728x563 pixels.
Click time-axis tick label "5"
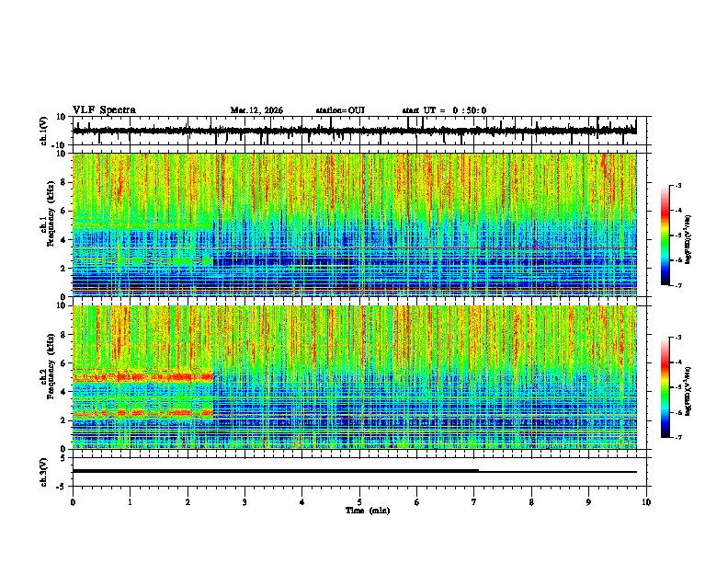pyautogui.click(x=359, y=502)
